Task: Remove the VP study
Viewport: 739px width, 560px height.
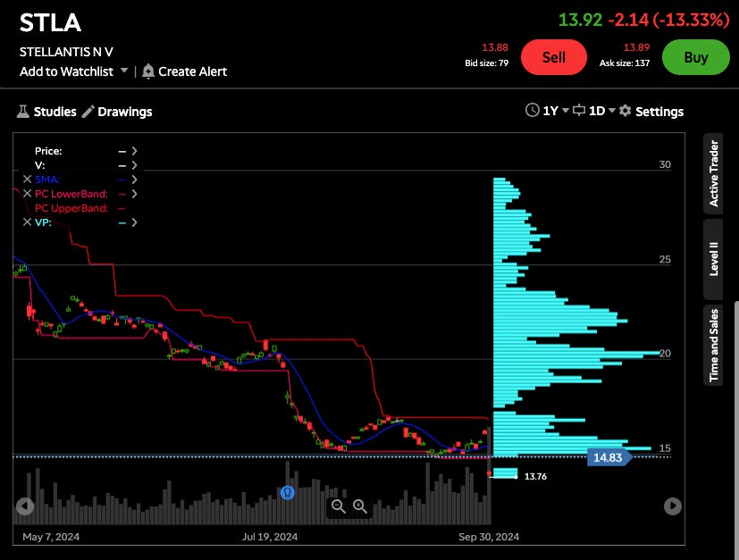Action: pyautogui.click(x=28, y=221)
